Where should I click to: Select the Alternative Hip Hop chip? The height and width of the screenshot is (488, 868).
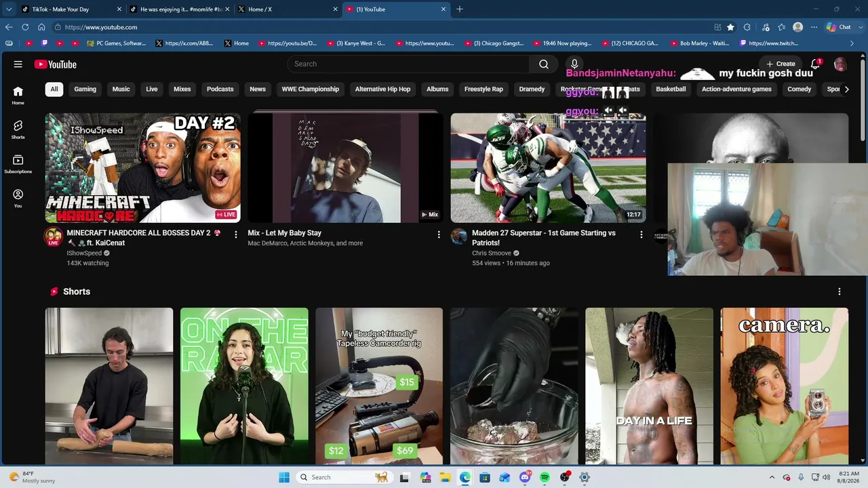(382, 89)
